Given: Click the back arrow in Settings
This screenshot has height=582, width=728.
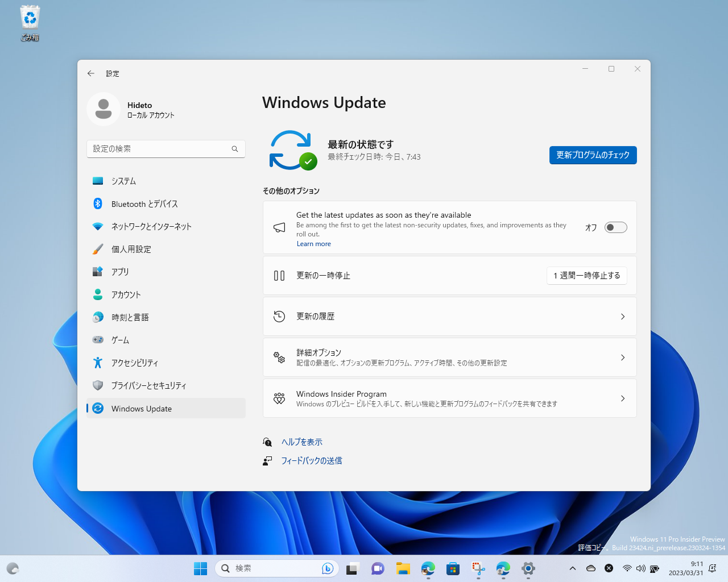Looking at the screenshot, I should click(x=90, y=73).
